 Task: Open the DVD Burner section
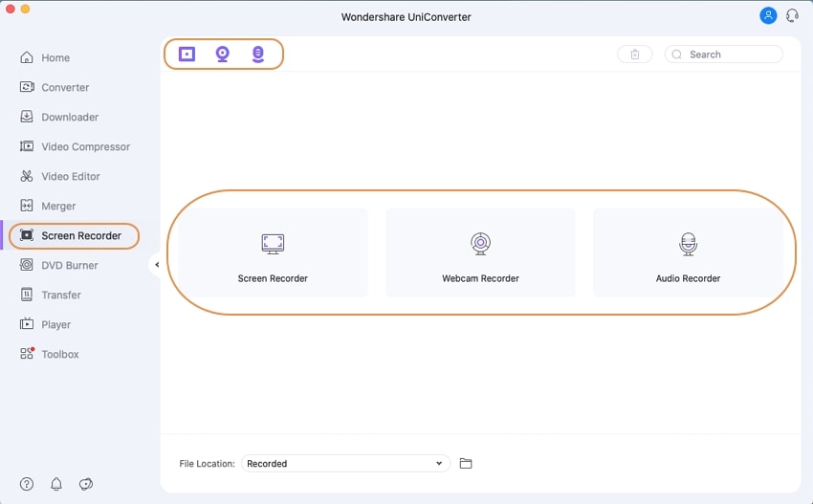(58, 265)
